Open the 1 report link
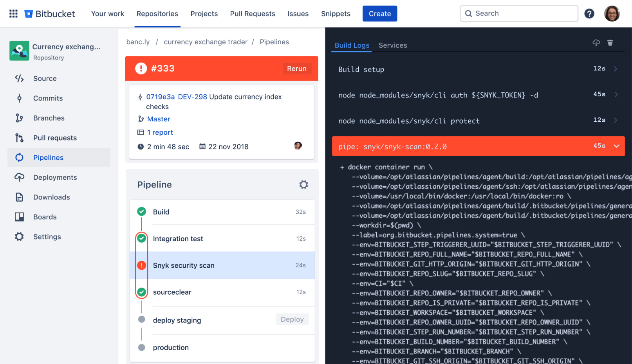632x364 pixels. tap(160, 132)
